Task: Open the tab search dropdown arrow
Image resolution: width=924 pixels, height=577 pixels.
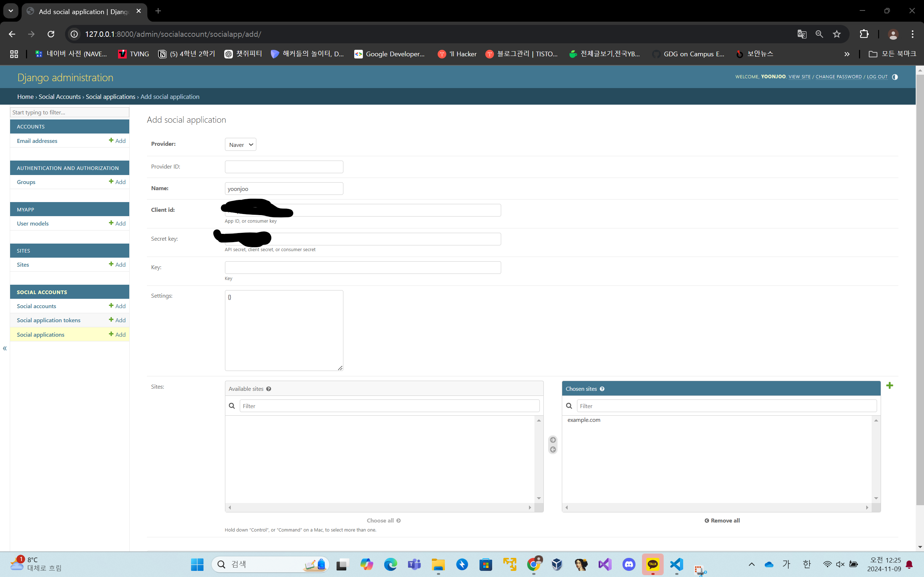Action: click(11, 11)
